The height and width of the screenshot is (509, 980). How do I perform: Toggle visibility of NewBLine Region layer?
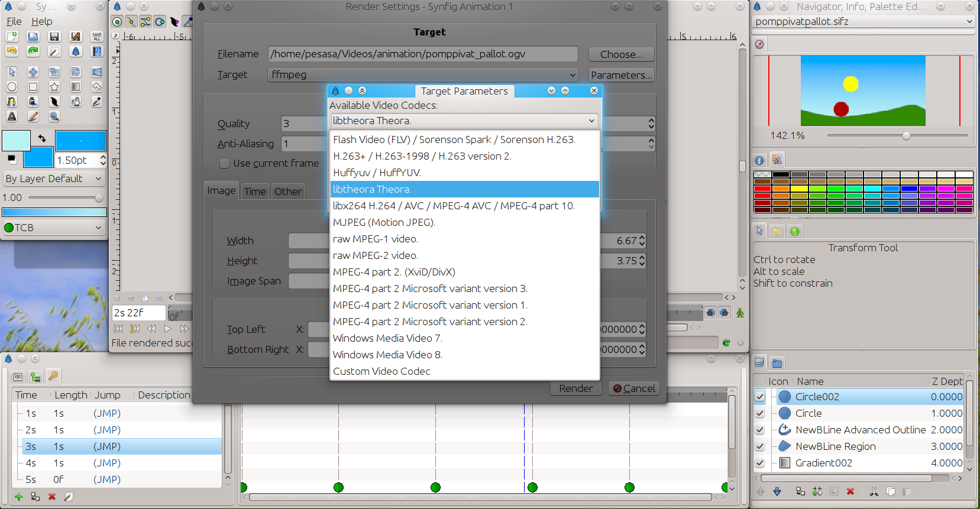760,446
